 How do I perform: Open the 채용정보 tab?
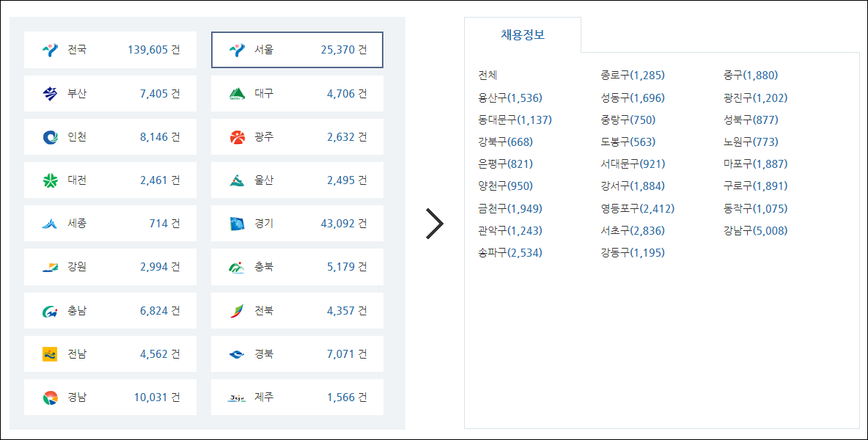pyautogui.click(x=523, y=34)
